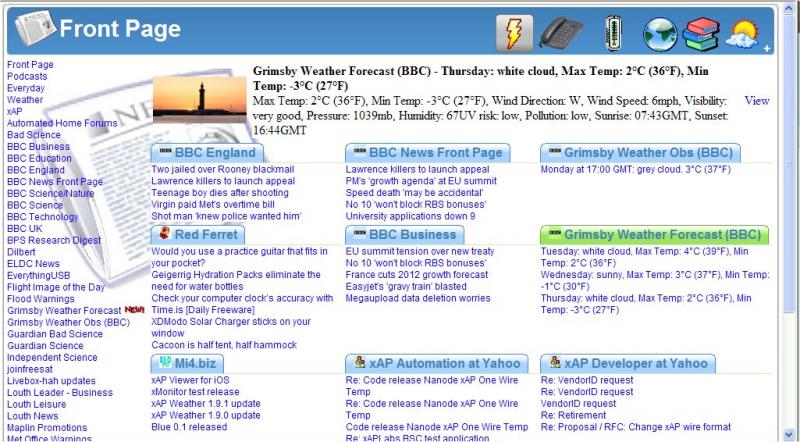Click the thermometer icon in the header

pyautogui.click(x=613, y=33)
